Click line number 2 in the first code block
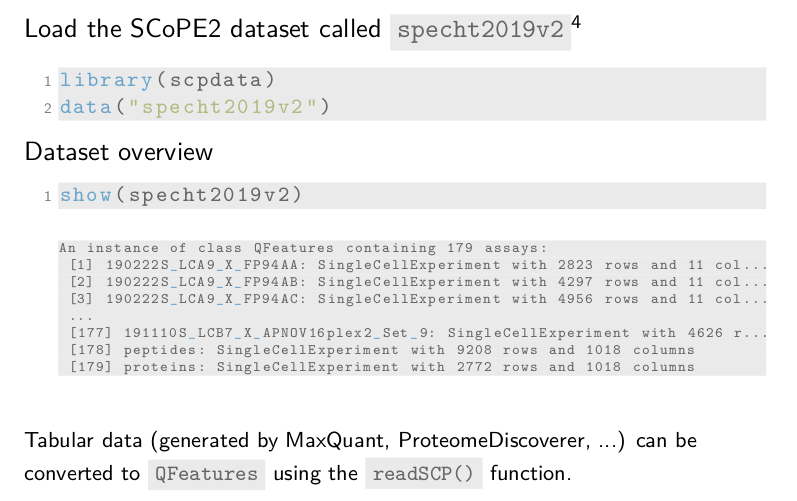The width and height of the screenshot is (797, 501). click(x=47, y=107)
